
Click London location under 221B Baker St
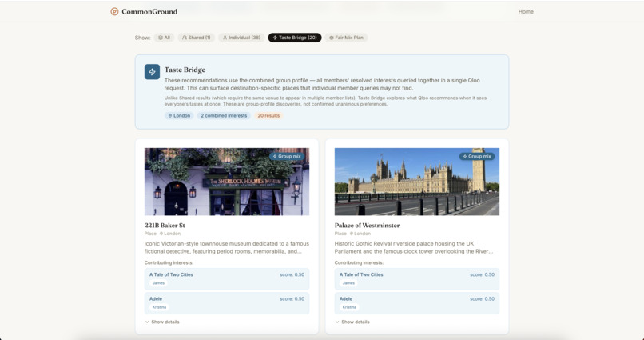pos(170,234)
